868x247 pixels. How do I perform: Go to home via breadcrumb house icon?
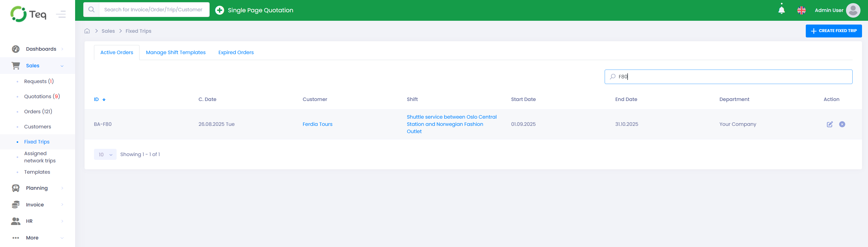click(x=87, y=31)
